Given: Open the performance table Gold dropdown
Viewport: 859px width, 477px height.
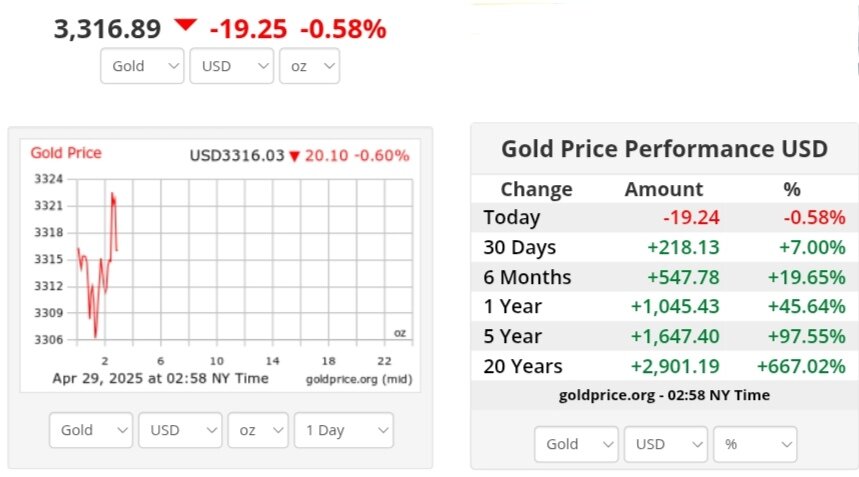Looking at the screenshot, I should [x=576, y=444].
